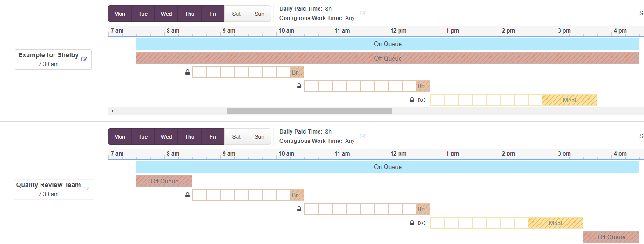Click the Quality Review Team shift name card
Screen dimensions: 644x244
point(48,189)
